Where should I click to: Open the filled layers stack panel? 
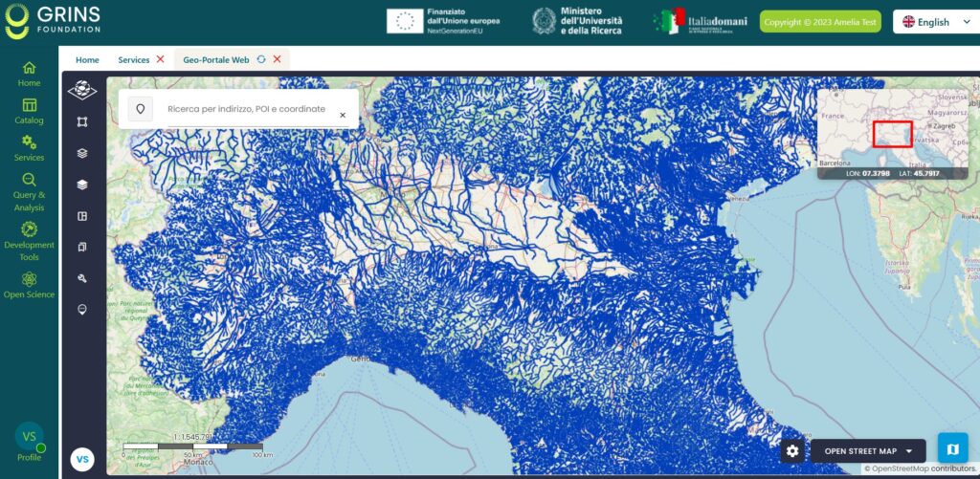point(82,185)
